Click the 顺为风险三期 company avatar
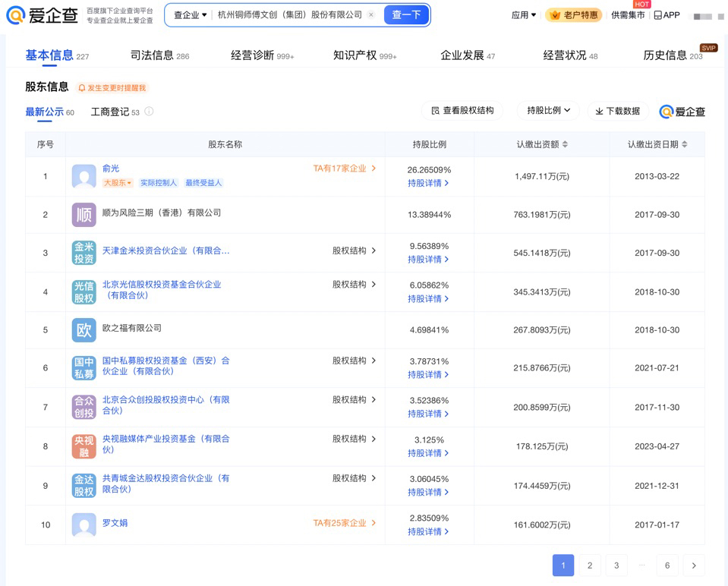Image resolution: width=728 pixels, height=586 pixels. coord(84,215)
